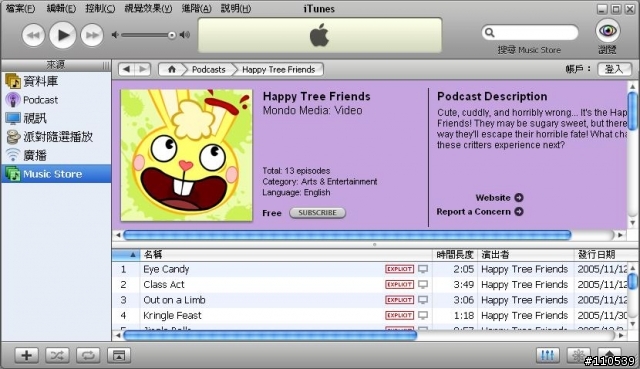Image resolution: width=640 pixels, height=369 pixels.
Task: Subscribe to the Happy Tree Friends podcast
Action: 318,213
